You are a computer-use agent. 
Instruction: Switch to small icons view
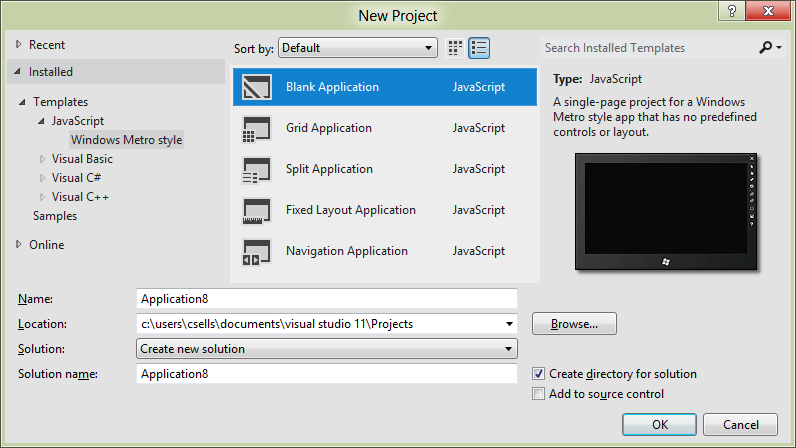coord(455,48)
